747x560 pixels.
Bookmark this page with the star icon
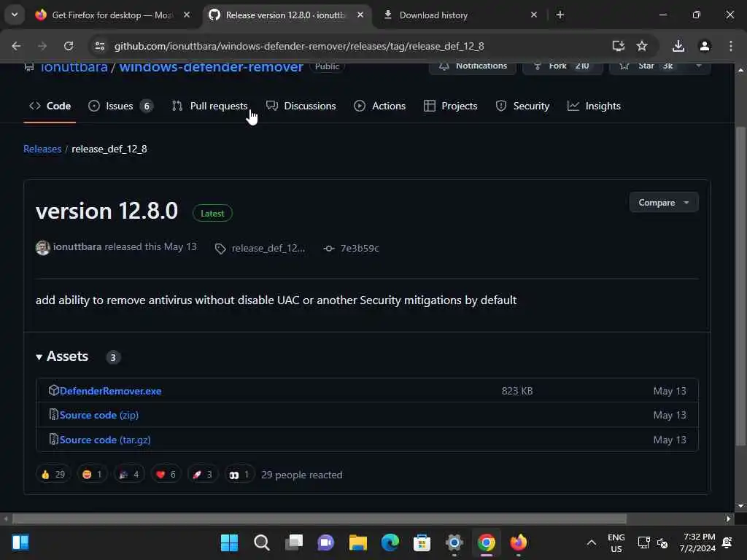(x=642, y=46)
